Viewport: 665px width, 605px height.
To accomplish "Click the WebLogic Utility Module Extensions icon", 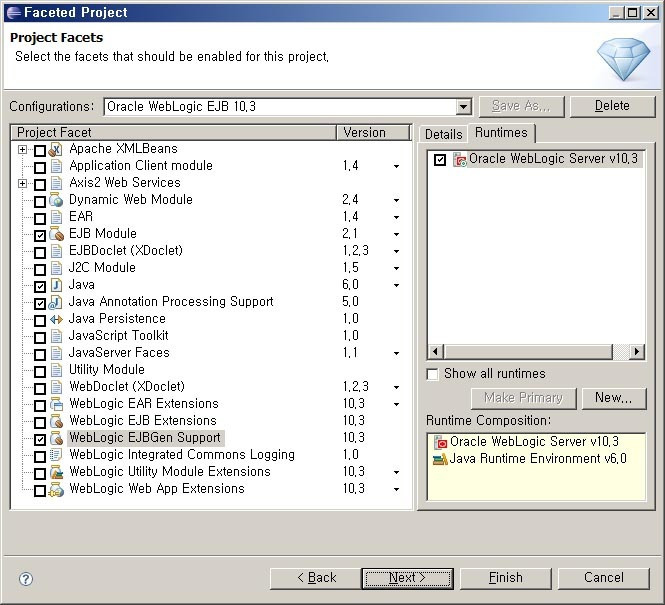I will [56, 472].
